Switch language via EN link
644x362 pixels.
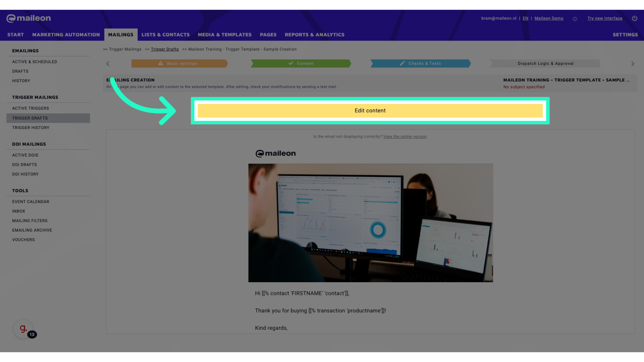tap(525, 18)
